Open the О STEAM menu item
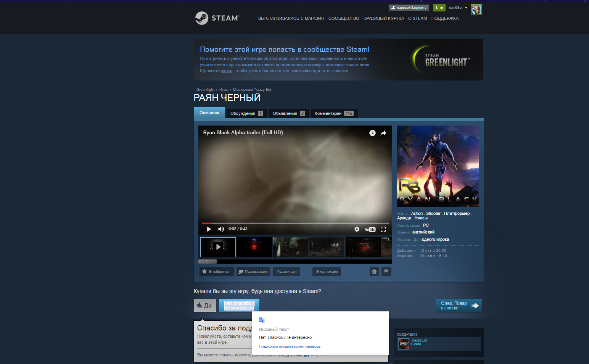The image size is (589, 364). 418,18
